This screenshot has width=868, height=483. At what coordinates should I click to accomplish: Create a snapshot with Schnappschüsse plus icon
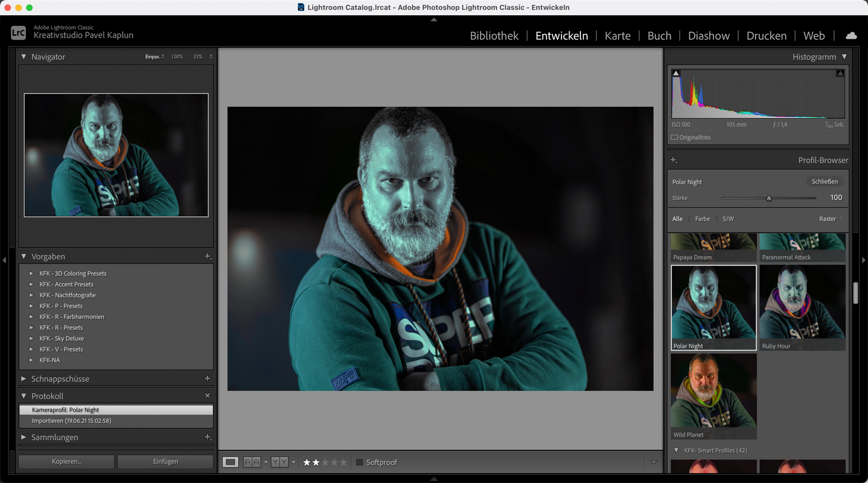click(x=207, y=378)
